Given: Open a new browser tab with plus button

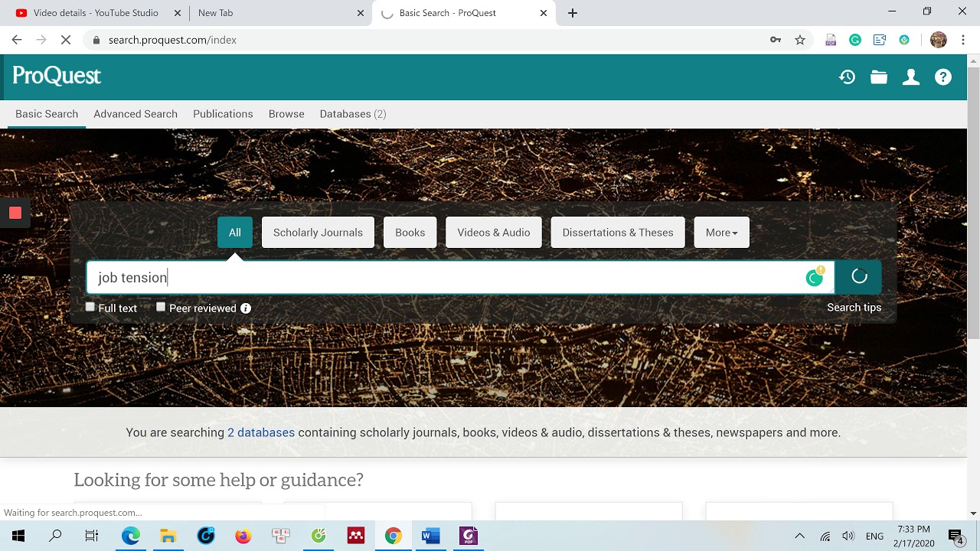Looking at the screenshot, I should (x=573, y=13).
